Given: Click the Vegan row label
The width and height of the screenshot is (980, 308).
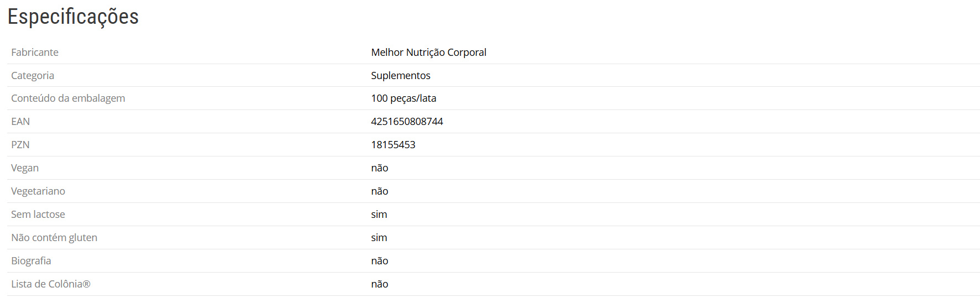Looking at the screenshot, I should 25,168.
